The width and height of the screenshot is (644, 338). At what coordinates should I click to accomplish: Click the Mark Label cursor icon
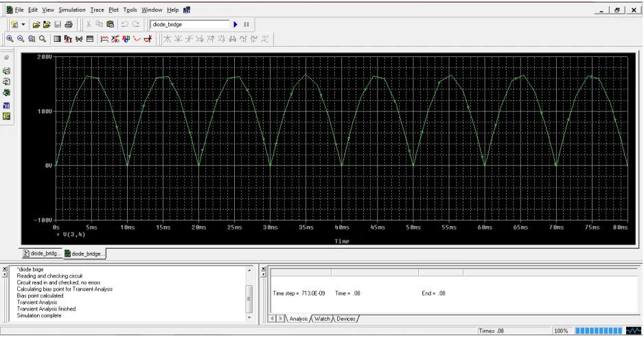(x=265, y=38)
